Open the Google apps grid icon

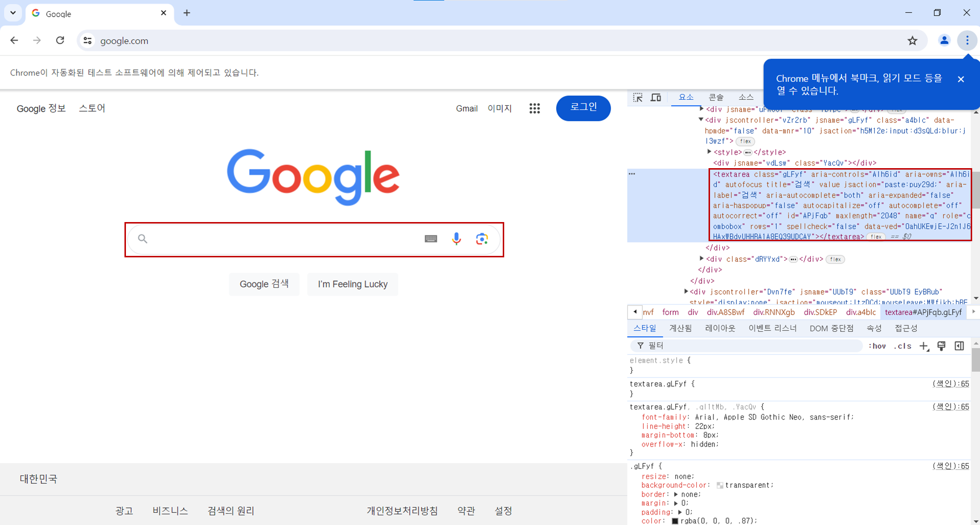[x=535, y=108]
